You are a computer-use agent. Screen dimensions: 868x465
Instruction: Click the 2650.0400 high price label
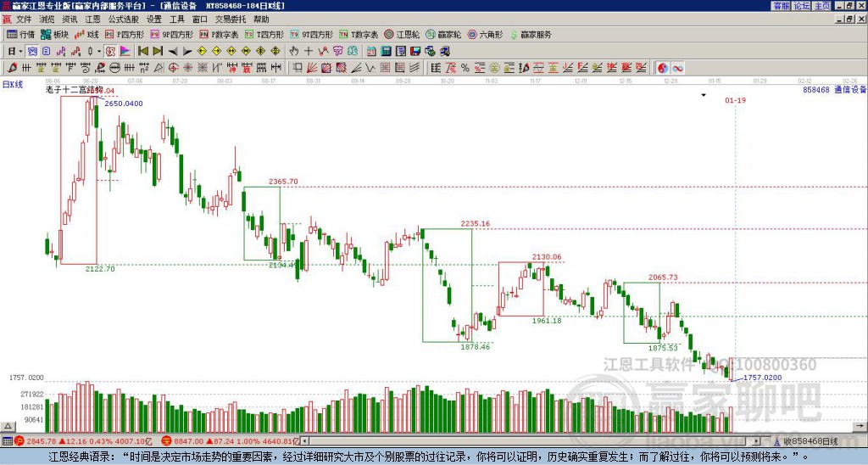[124, 104]
